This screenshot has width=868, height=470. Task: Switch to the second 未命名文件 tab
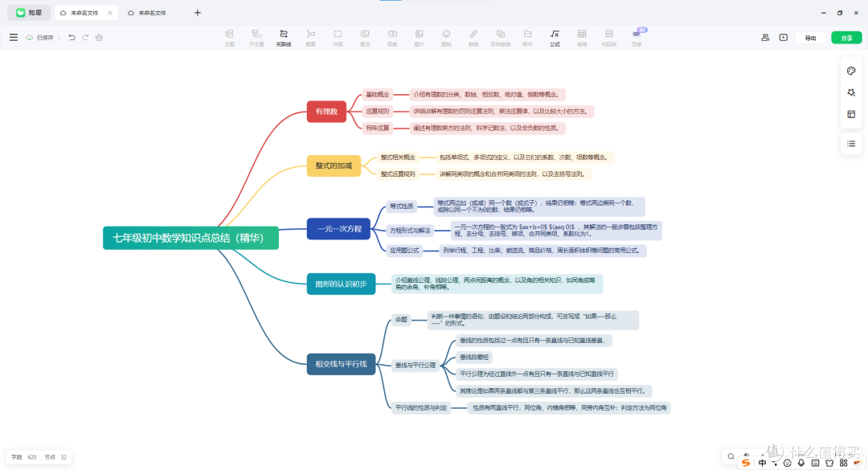tap(147, 13)
